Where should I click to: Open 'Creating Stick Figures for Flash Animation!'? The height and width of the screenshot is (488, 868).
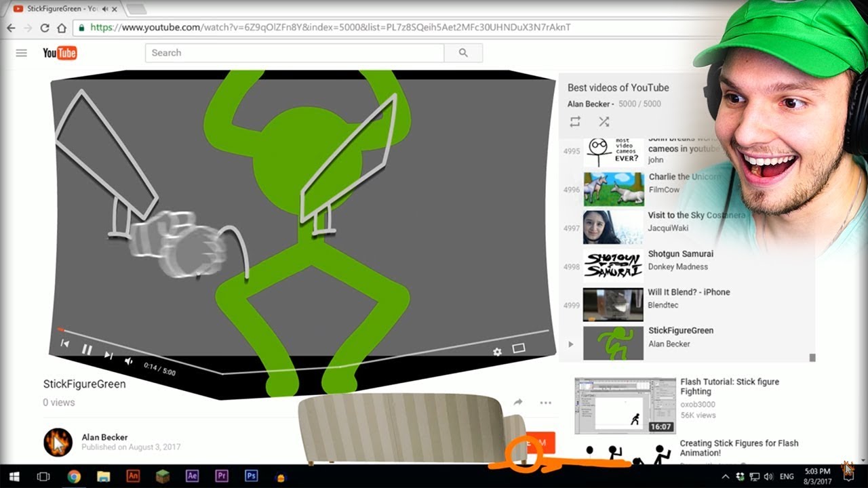pos(739,448)
